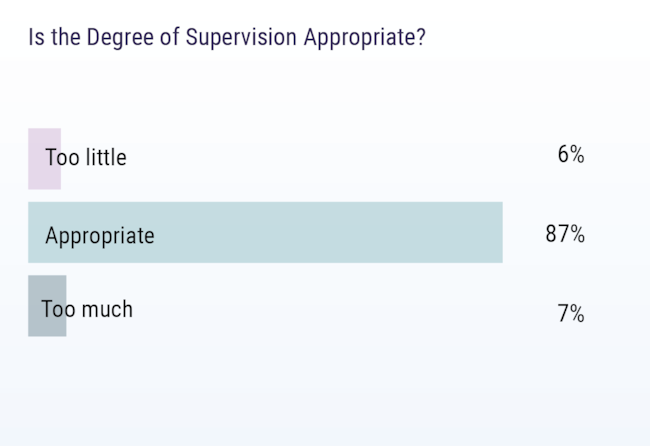Click the pink Too little bar
The height and width of the screenshot is (446, 650).
coord(44,159)
